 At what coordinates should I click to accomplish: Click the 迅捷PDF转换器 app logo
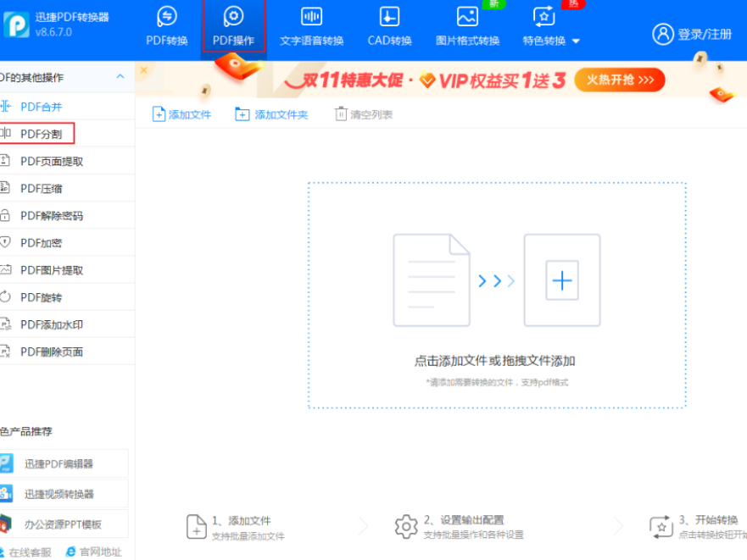[x=16, y=24]
